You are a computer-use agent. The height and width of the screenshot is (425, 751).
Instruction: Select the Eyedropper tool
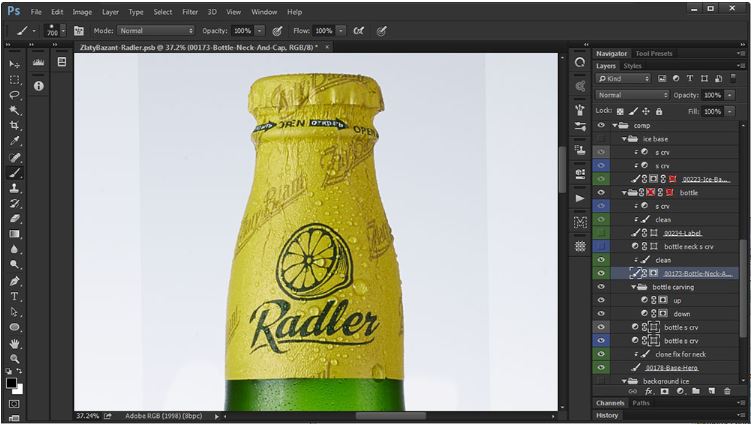coord(14,141)
